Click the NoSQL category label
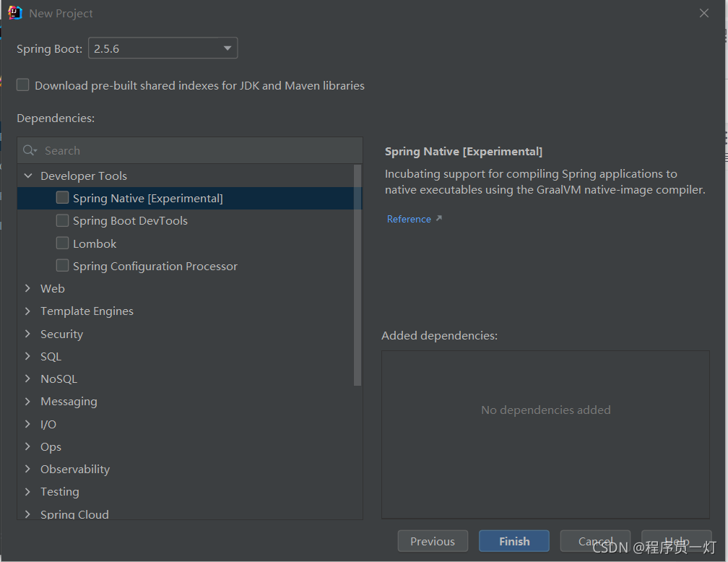 click(58, 379)
